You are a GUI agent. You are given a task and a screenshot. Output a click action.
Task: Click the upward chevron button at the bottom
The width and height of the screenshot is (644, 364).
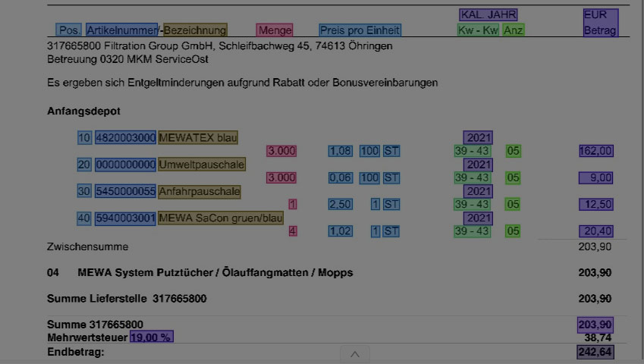pos(355,355)
